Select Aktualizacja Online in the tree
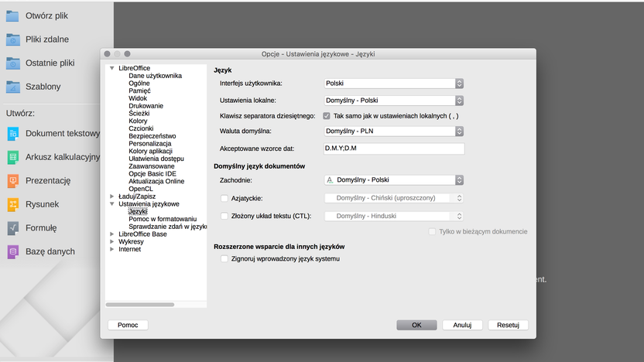This screenshot has height=362, width=644. coord(156,182)
